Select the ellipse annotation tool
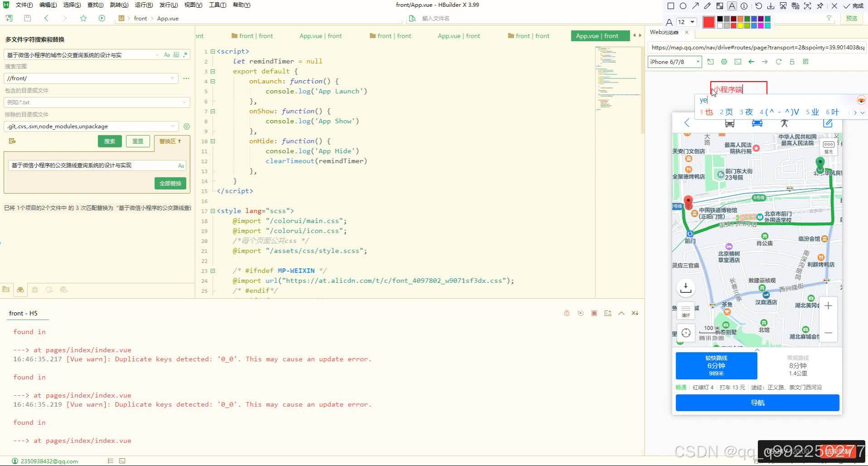The height and width of the screenshot is (466, 868). tap(683, 6)
